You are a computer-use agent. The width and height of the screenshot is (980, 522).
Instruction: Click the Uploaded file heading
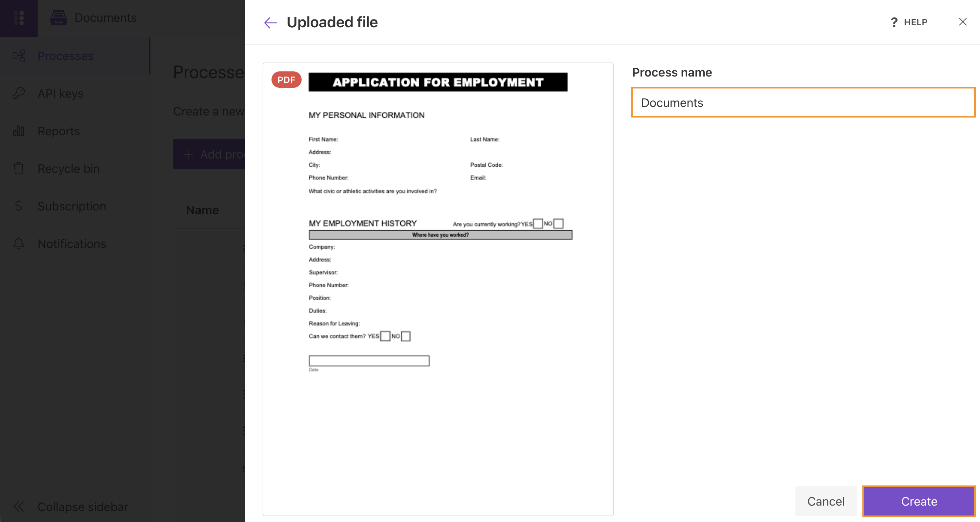(332, 23)
